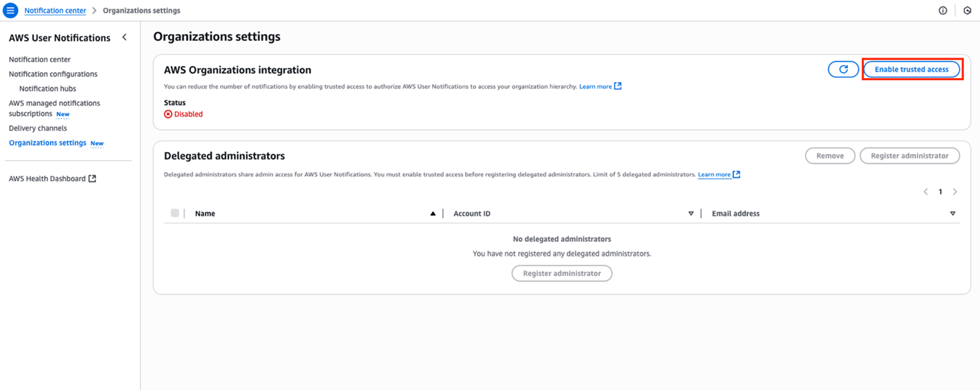
Task: Open Notification hubs sidebar item
Action: (x=47, y=89)
